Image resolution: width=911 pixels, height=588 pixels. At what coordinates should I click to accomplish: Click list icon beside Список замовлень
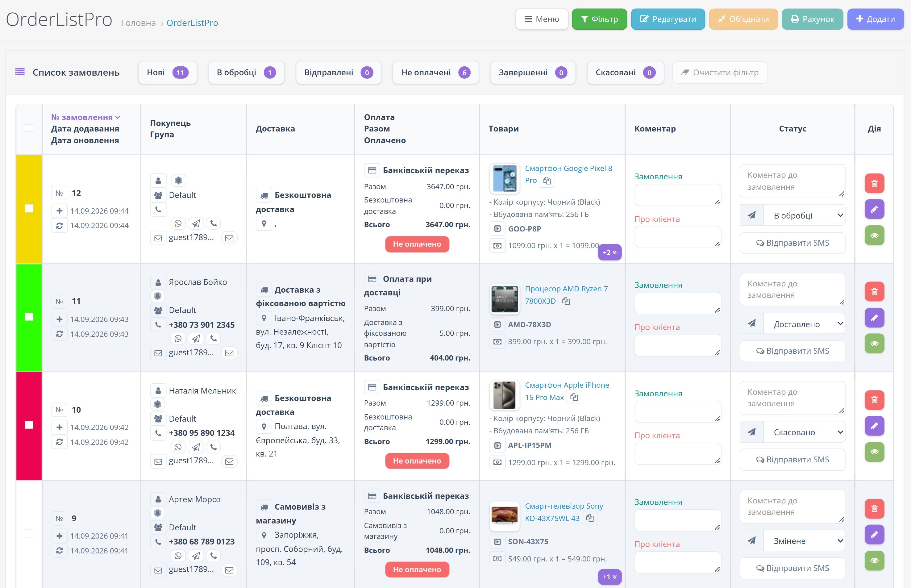pos(20,72)
